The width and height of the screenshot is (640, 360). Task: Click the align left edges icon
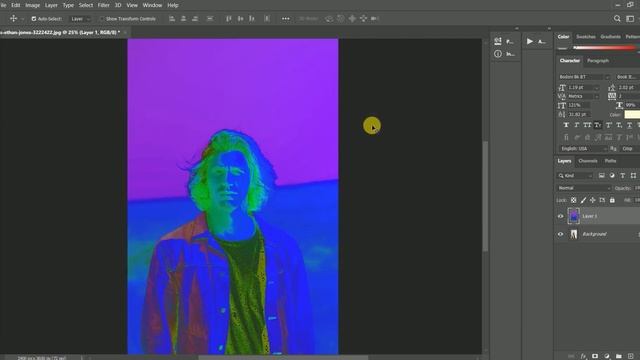pyautogui.click(x=172, y=18)
